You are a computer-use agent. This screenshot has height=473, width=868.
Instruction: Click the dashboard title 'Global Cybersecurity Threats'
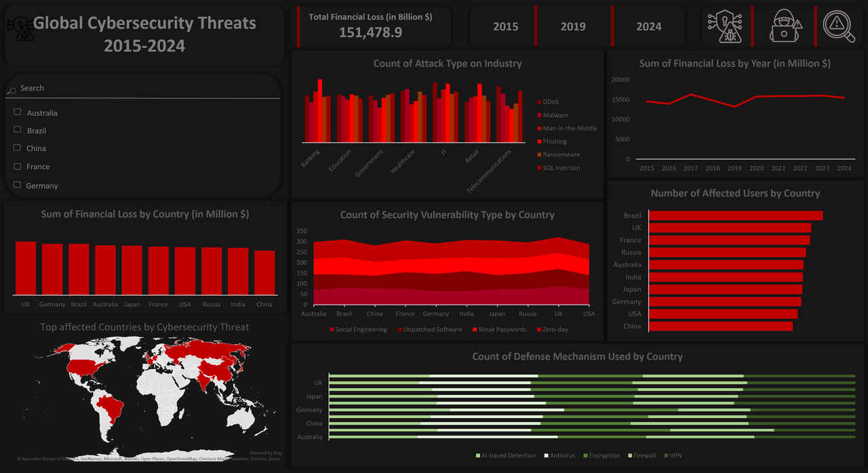(x=144, y=23)
